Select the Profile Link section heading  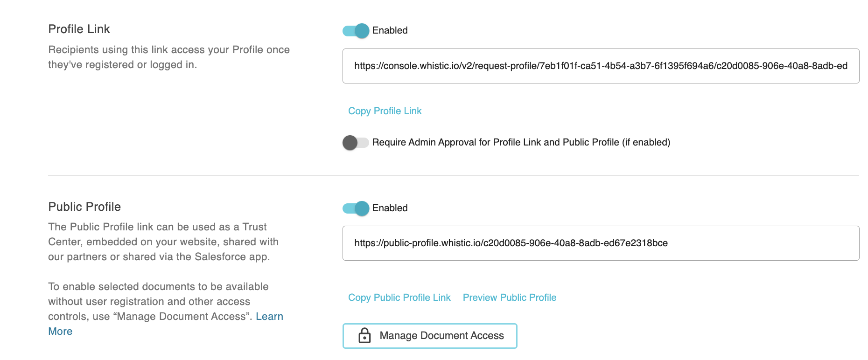79,29
